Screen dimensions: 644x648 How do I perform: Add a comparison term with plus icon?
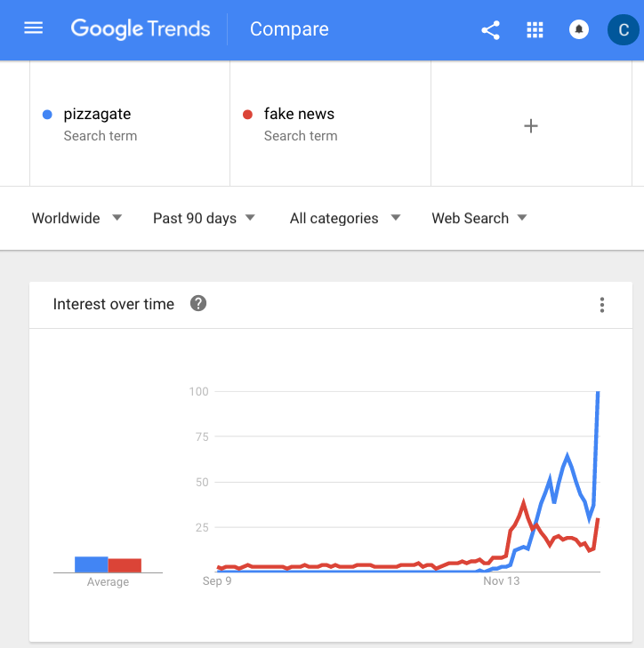(531, 125)
